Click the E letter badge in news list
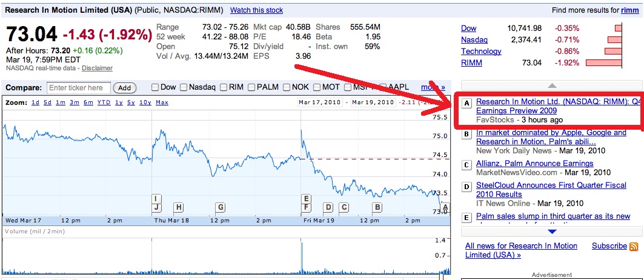 pyautogui.click(x=466, y=218)
